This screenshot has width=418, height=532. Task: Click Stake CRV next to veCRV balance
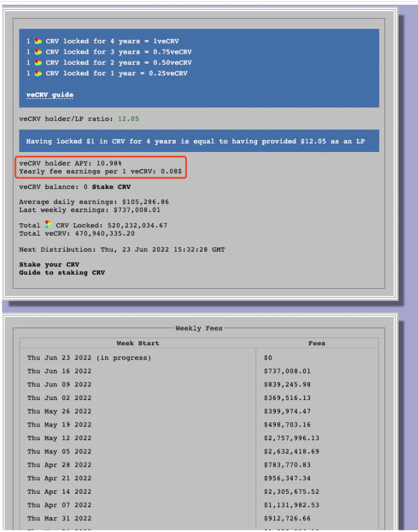point(111,187)
